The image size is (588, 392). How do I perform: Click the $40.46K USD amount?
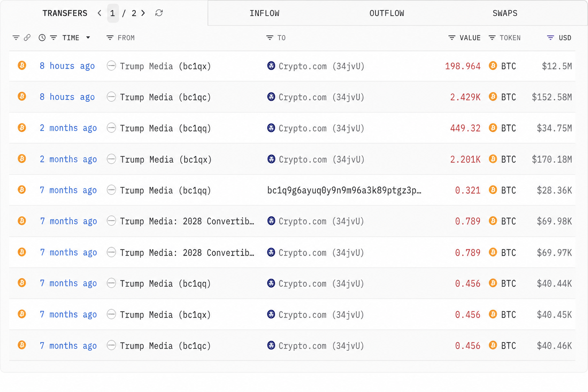tap(554, 346)
